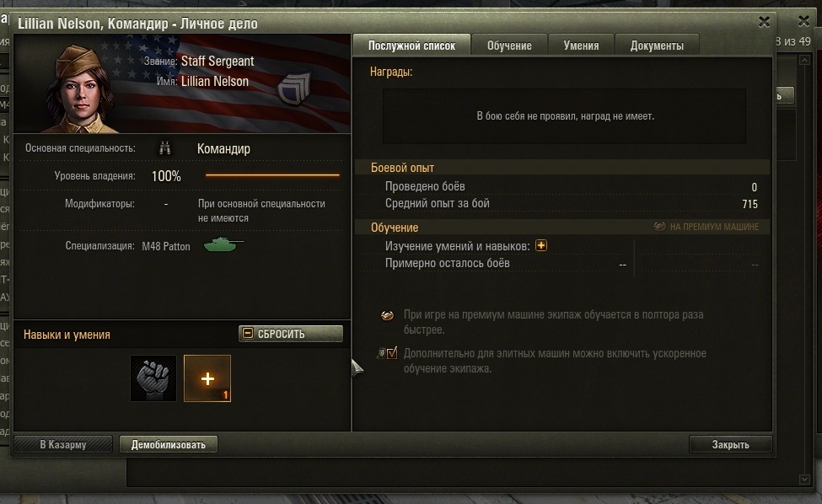Click the Staff Sergeant rank insignia
Screen dimensions: 822x504
[293, 89]
